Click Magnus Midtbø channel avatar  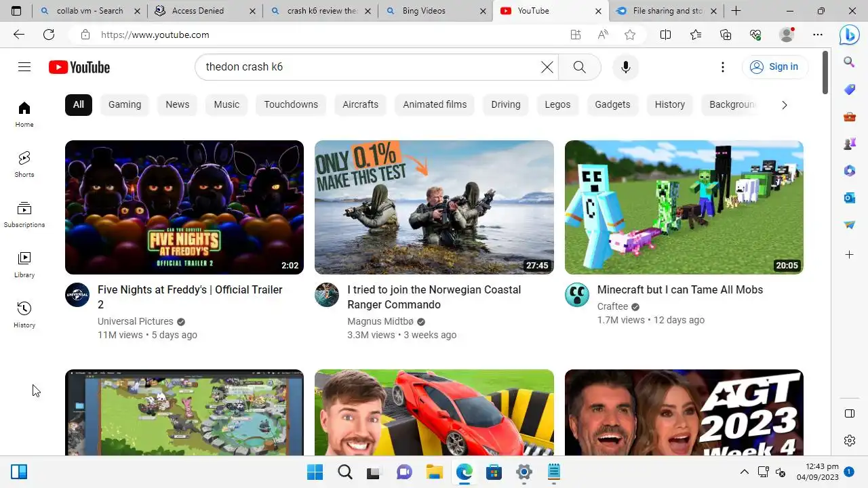point(327,295)
